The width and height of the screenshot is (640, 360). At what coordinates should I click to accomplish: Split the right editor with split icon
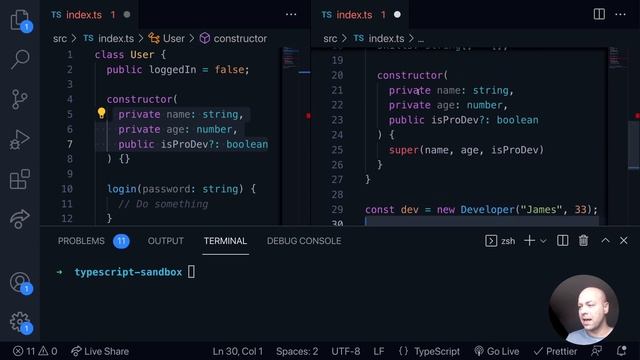click(x=599, y=14)
